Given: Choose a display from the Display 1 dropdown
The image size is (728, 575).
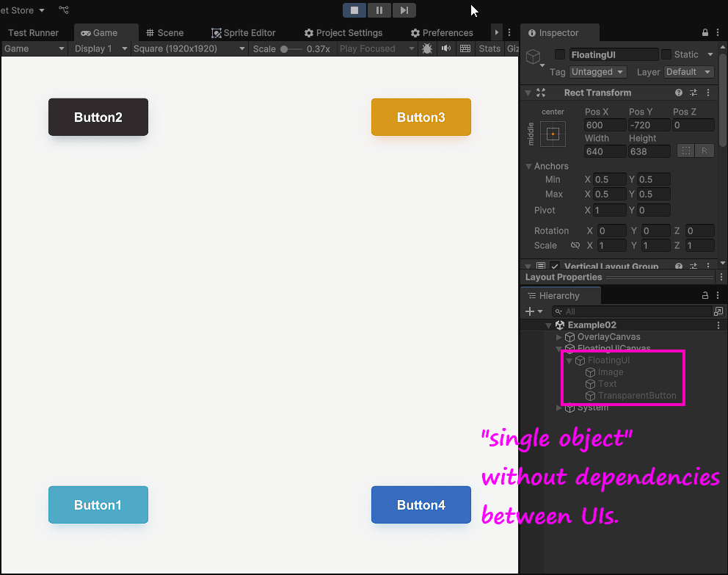Looking at the screenshot, I should (x=101, y=48).
